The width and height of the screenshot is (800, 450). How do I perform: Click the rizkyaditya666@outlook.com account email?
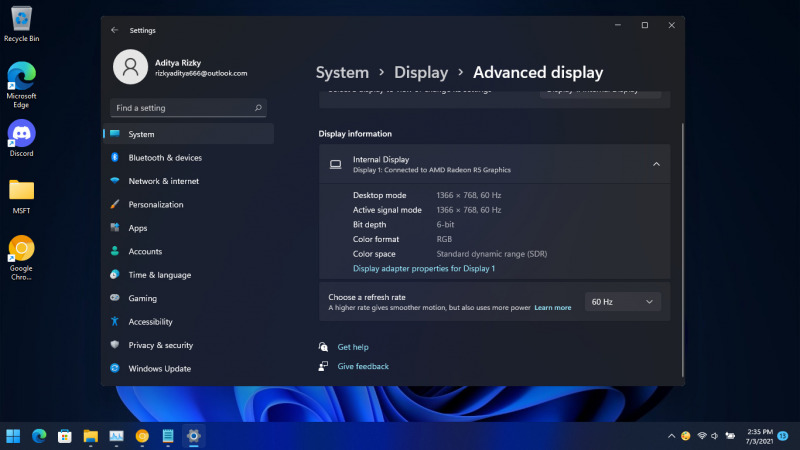point(201,73)
